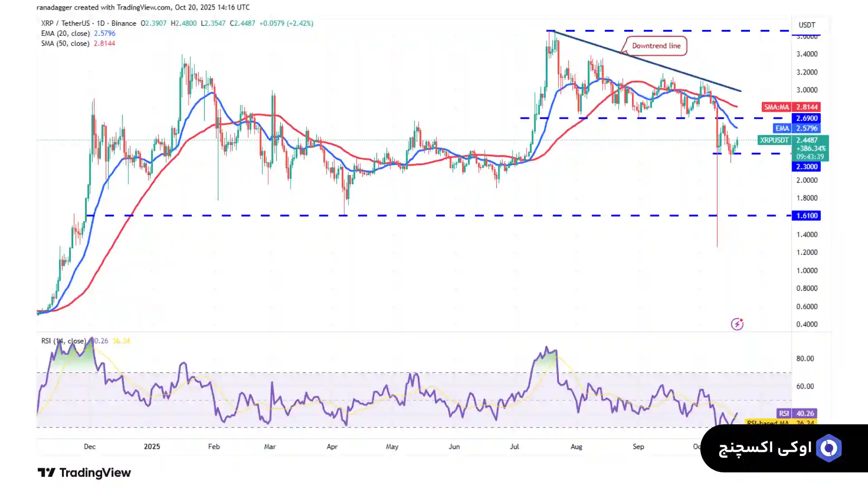Select the Downtrend line callout label
The image size is (868, 489).
pos(656,46)
